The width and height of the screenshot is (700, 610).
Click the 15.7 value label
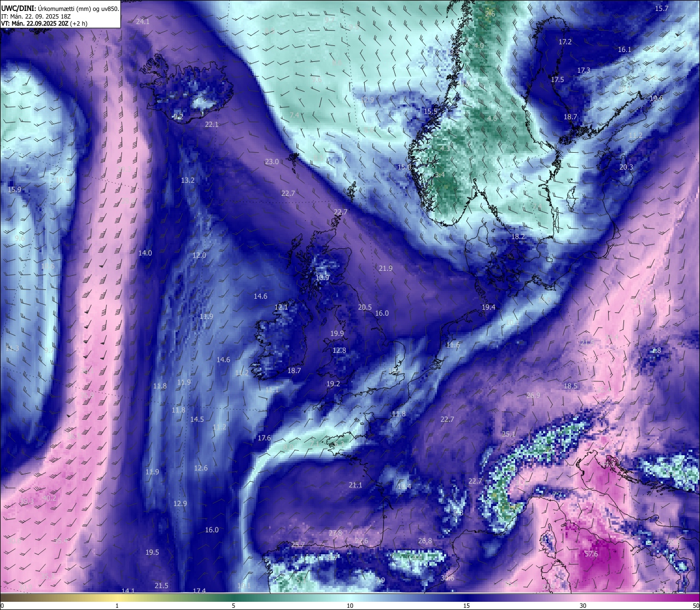[662, 9]
